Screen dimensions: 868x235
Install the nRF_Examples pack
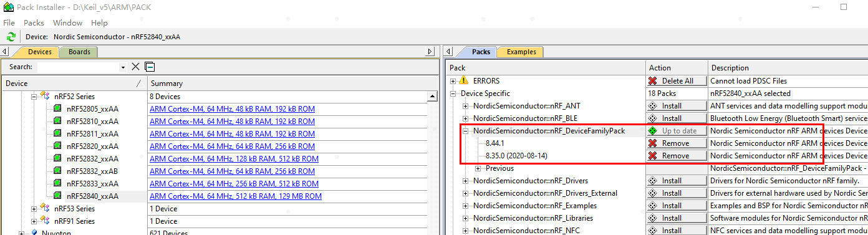pyautogui.click(x=677, y=206)
